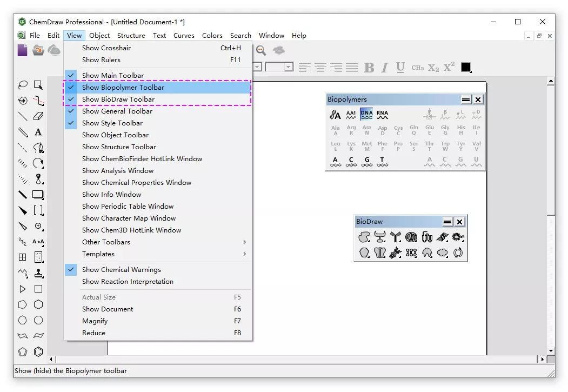The height and width of the screenshot is (392, 568).
Task: Open the Curves menu
Action: point(184,36)
